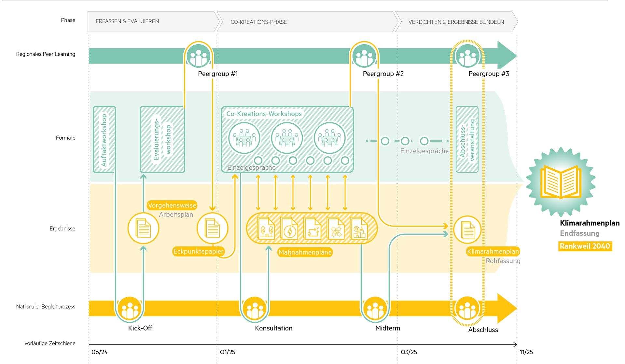Click the Klimarahmenplan Rohfassung document icon
625x364 pixels.
tap(467, 230)
